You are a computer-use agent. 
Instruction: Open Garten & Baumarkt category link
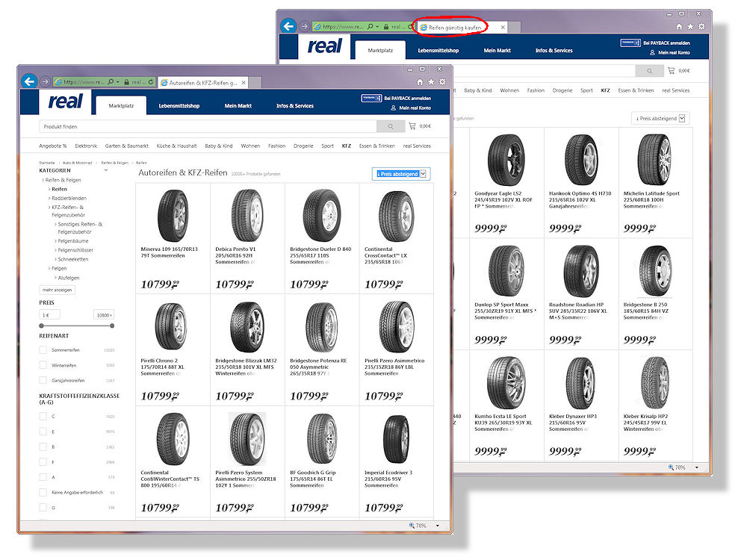(x=127, y=146)
